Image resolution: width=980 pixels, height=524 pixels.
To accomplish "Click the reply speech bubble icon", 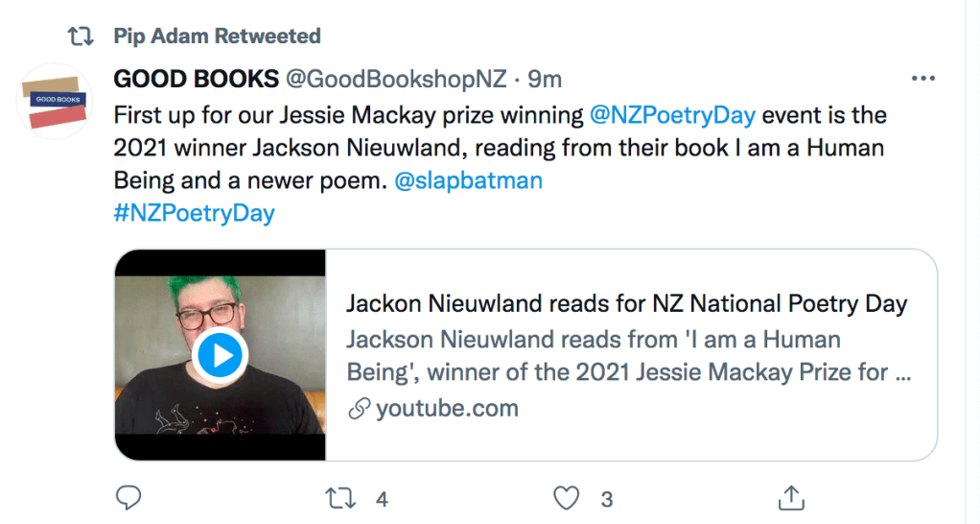I will click(x=128, y=498).
